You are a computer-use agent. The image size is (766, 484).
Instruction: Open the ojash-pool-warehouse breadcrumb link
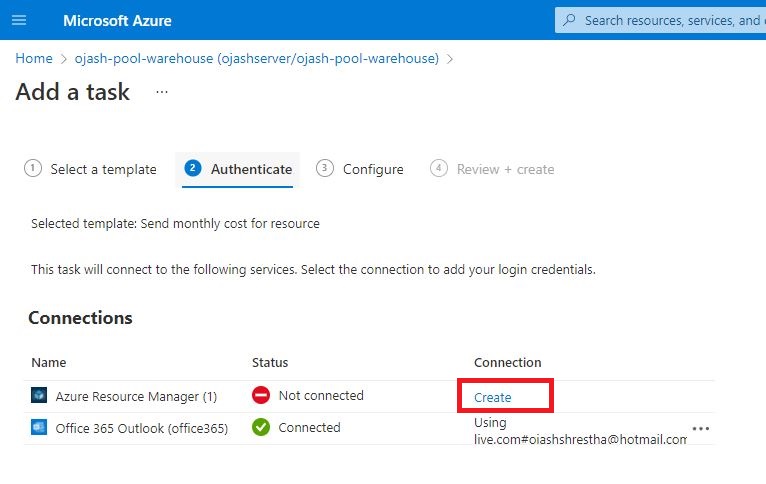257,59
